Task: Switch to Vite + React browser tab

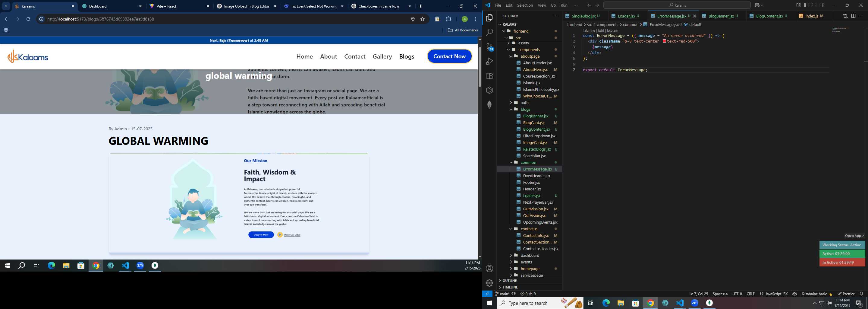Action: (179, 6)
